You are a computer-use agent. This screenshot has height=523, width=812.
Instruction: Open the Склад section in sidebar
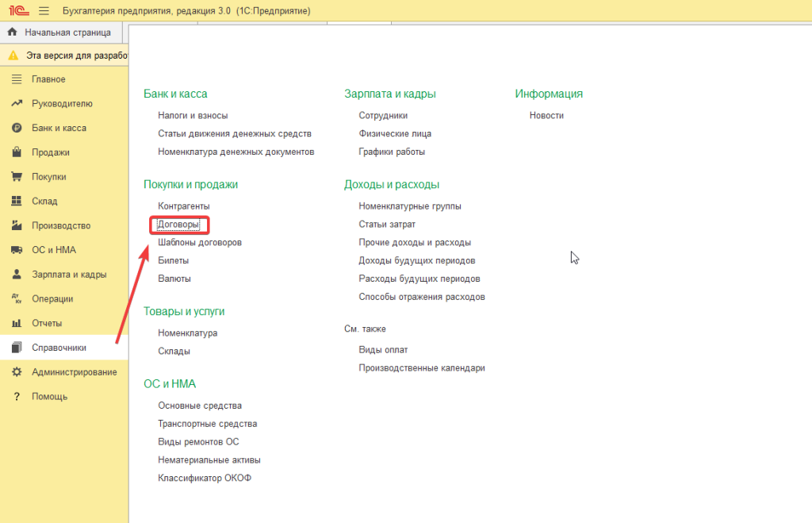pyautogui.click(x=44, y=202)
